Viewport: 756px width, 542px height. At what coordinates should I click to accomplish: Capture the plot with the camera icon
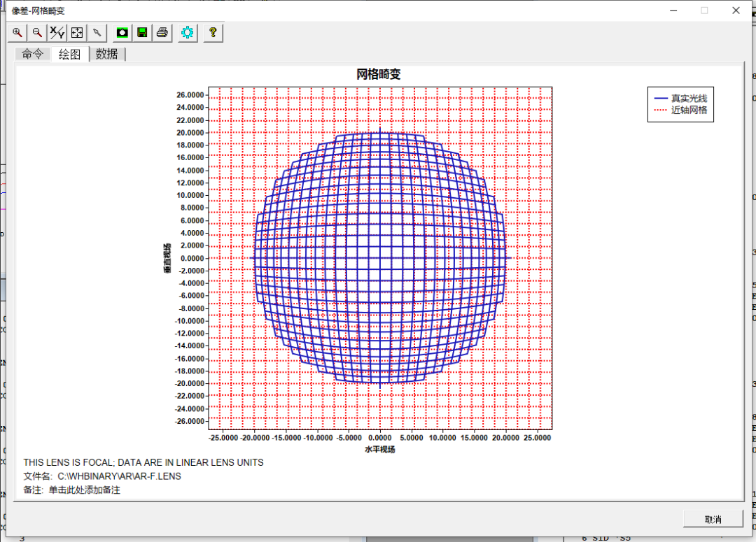tap(122, 33)
